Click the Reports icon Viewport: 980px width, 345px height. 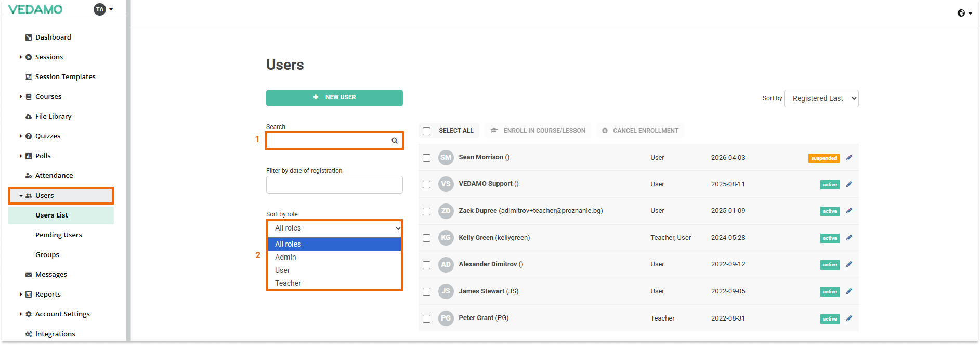point(29,295)
